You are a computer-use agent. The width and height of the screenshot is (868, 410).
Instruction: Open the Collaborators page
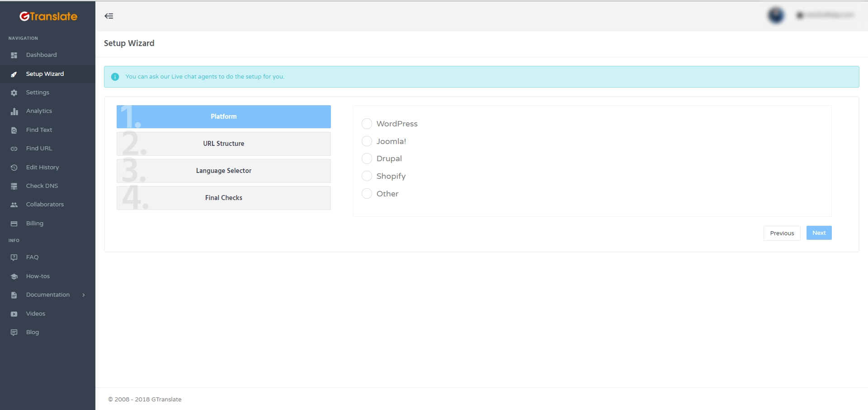click(x=45, y=204)
